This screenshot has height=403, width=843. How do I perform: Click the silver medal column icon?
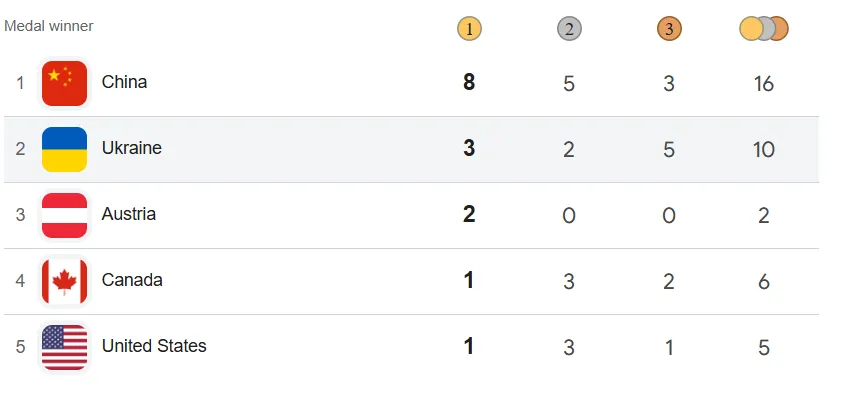pyautogui.click(x=569, y=29)
